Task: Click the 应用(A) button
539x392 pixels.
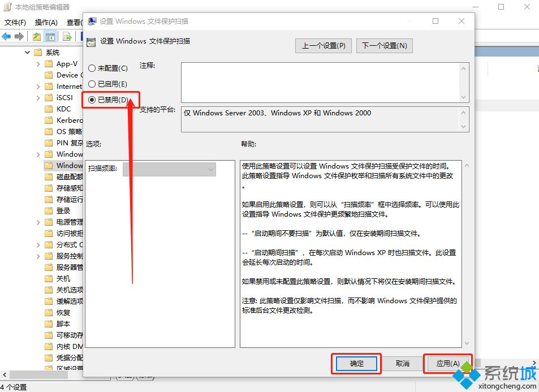Action: pos(447,364)
